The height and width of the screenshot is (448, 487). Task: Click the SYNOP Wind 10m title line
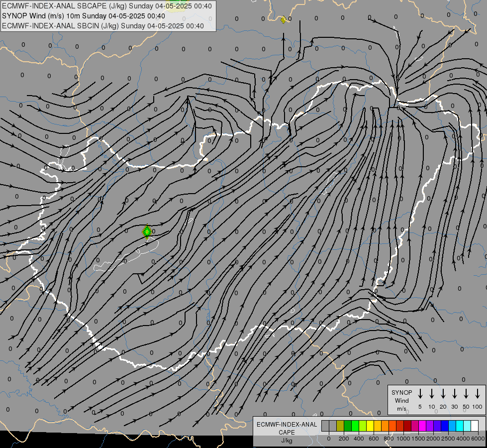(83, 16)
